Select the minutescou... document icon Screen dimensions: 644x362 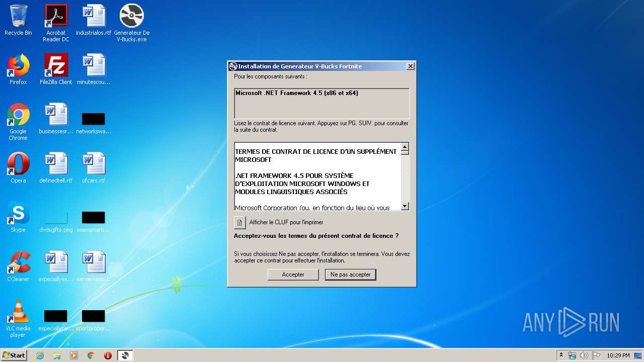point(94,69)
